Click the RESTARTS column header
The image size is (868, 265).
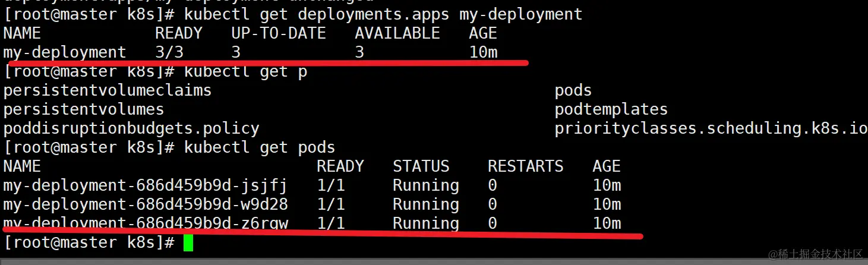click(526, 166)
